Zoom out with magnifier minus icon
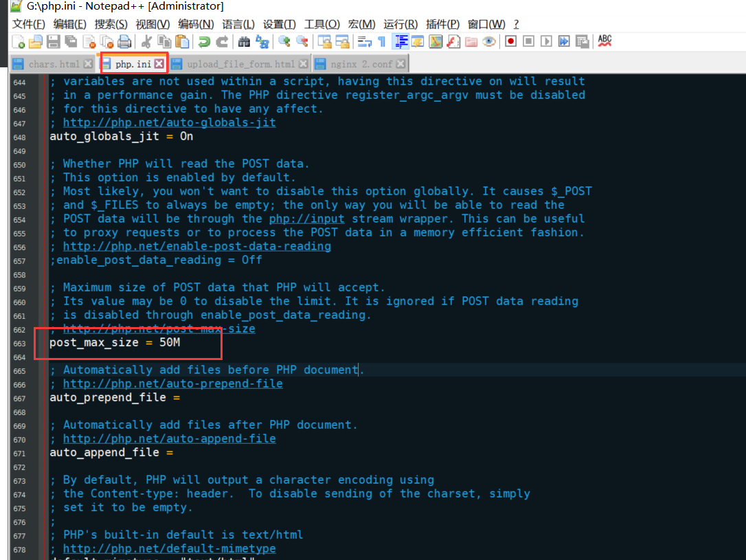Viewport: 746px width, 560px height. click(302, 42)
